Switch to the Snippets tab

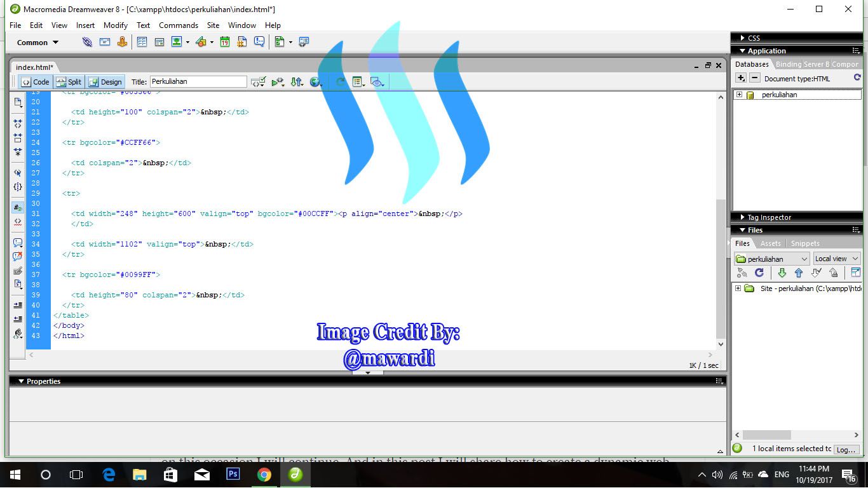click(805, 243)
